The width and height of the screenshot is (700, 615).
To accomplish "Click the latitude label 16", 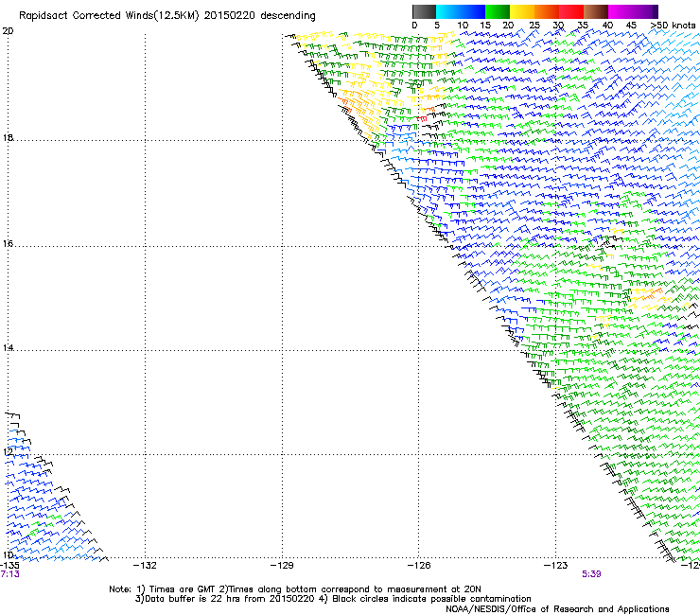I will (x=8, y=243).
